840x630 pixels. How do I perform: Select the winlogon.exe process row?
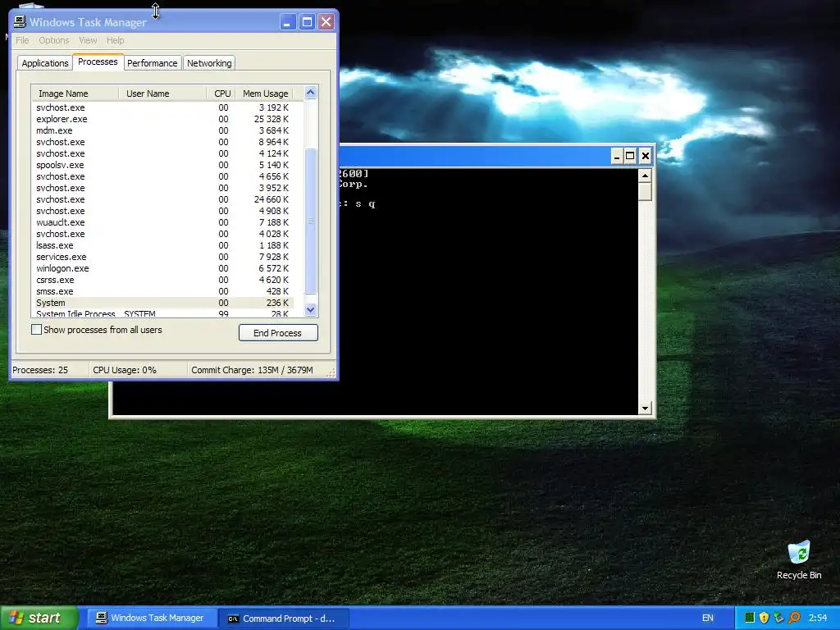pos(162,268)
